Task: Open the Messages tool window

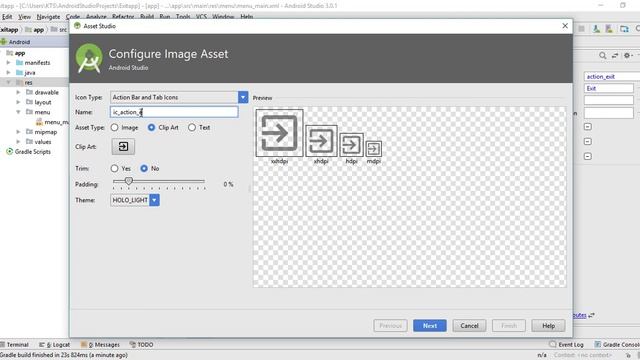Action: (x=100, y=344)
